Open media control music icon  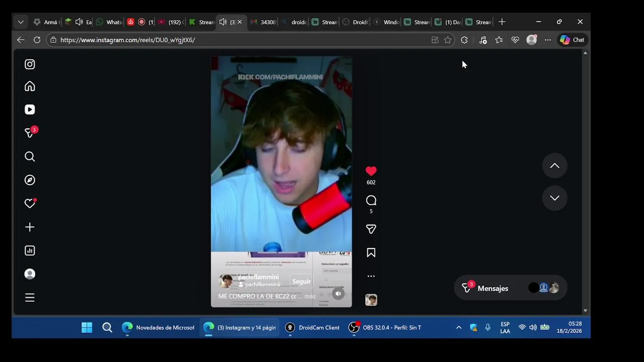tap(482, 40)
